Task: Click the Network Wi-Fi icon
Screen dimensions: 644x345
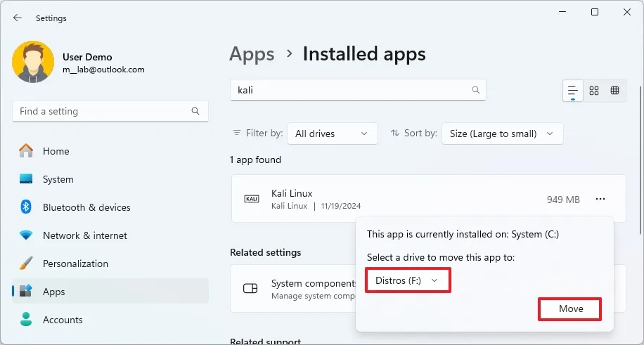Action: pos(26,235)
